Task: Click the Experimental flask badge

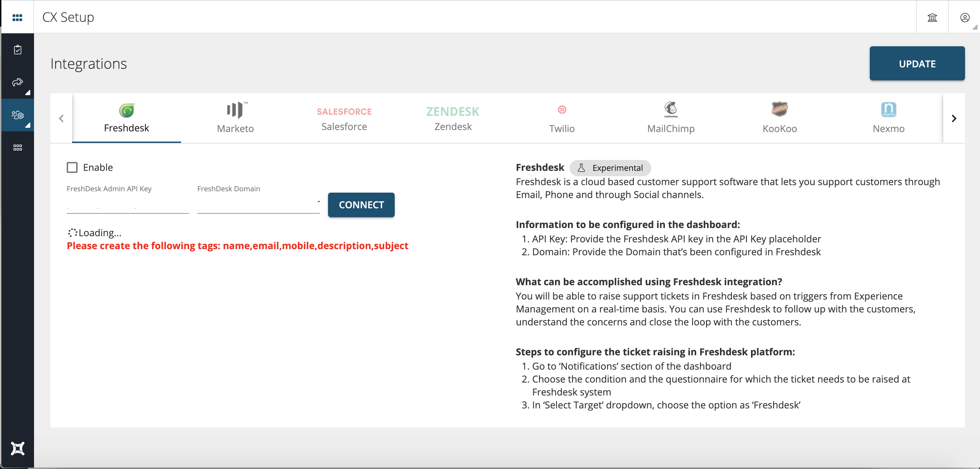Action: tap(610, 168)
